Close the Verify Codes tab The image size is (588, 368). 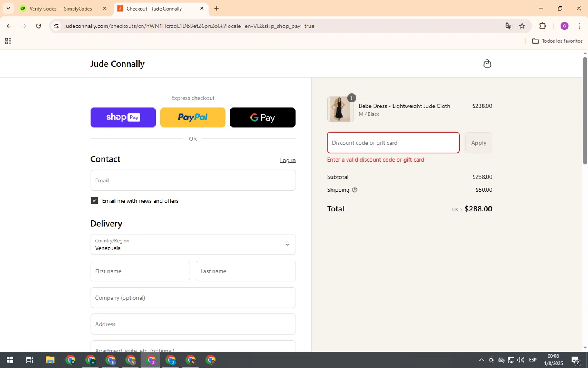105,8
